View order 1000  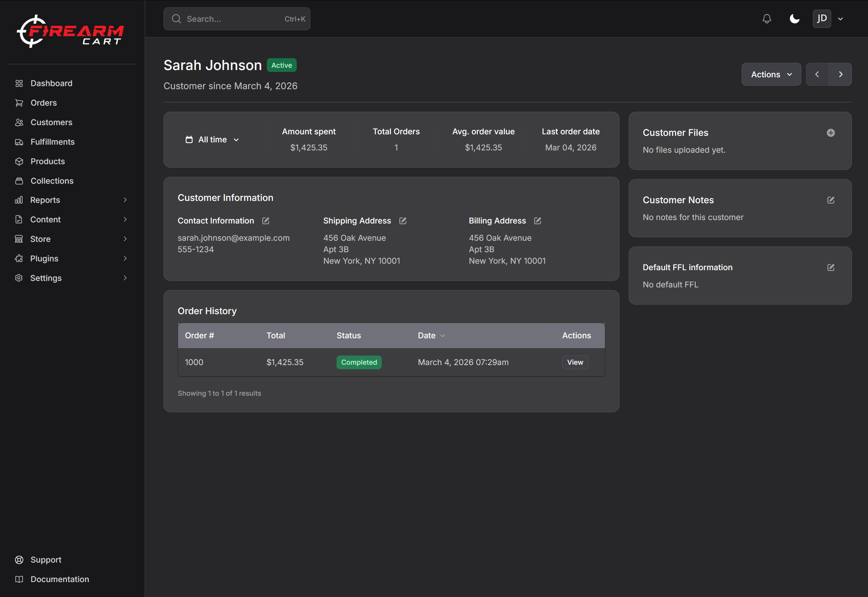[575, 362]
